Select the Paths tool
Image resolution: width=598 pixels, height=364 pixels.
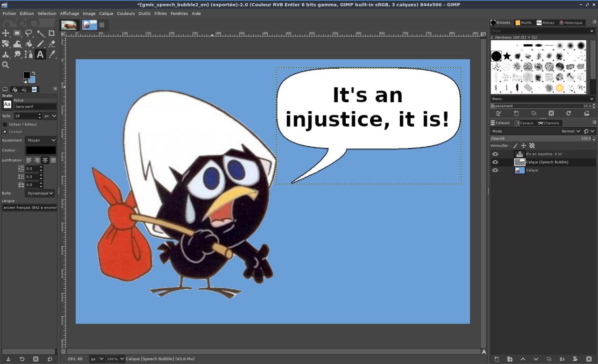tap(29, 55)
